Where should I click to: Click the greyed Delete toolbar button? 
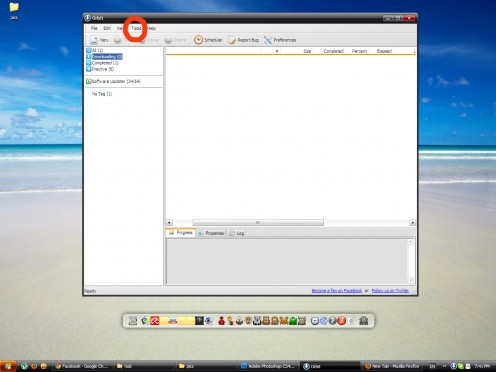175,40
